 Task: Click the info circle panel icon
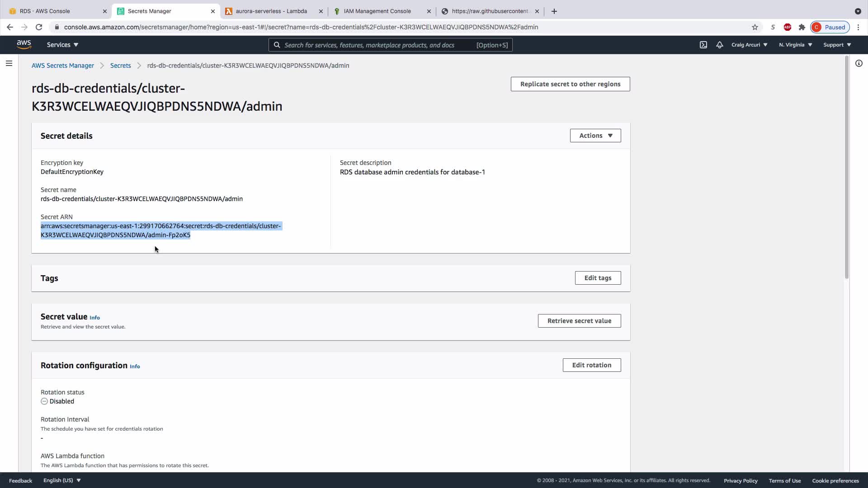click(859, 63)
